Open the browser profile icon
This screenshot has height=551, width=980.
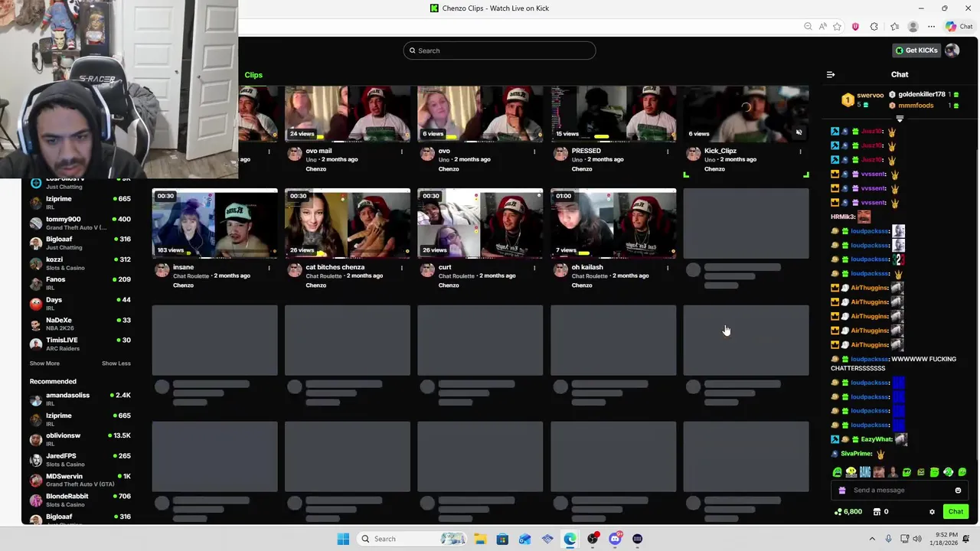[913, 27]
